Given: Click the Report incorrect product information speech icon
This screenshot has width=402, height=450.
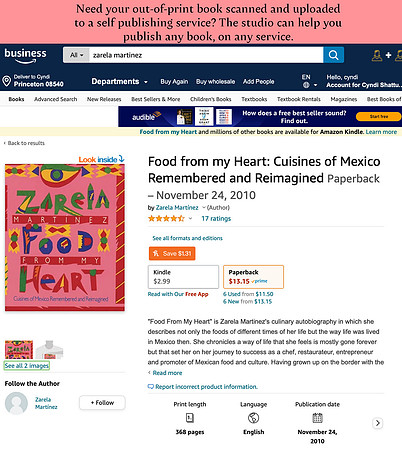Looking at the screenshot, I should pyautogui.click(x=151, y=387).
